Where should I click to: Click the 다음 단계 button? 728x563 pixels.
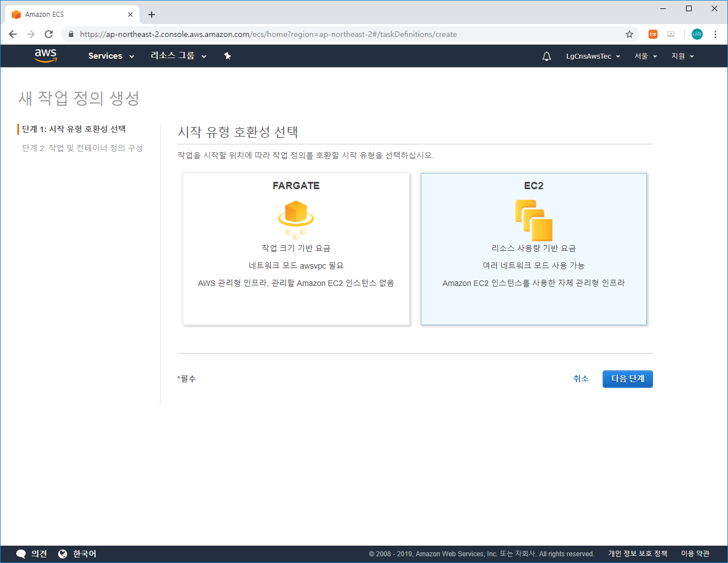(628, 379)
